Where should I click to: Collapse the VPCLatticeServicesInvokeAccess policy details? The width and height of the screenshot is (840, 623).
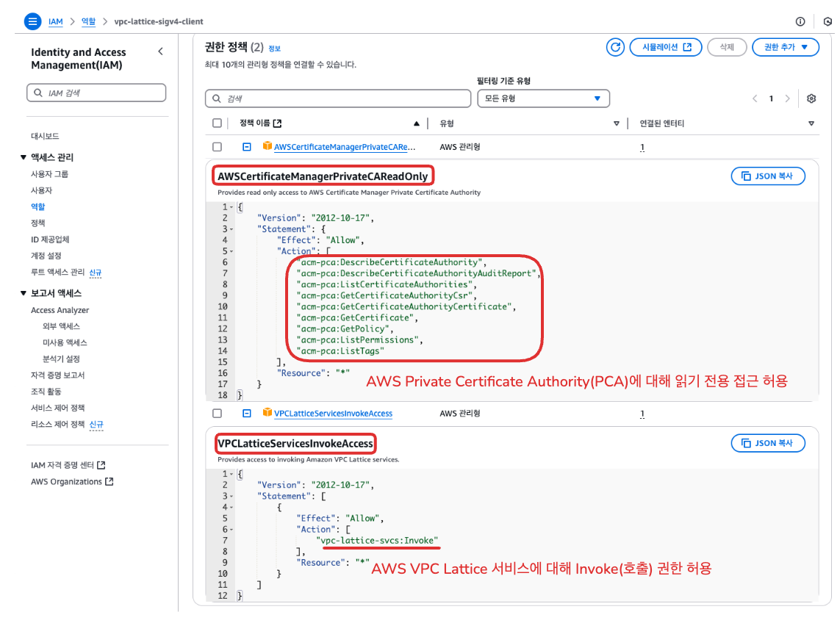click(246, 413)
